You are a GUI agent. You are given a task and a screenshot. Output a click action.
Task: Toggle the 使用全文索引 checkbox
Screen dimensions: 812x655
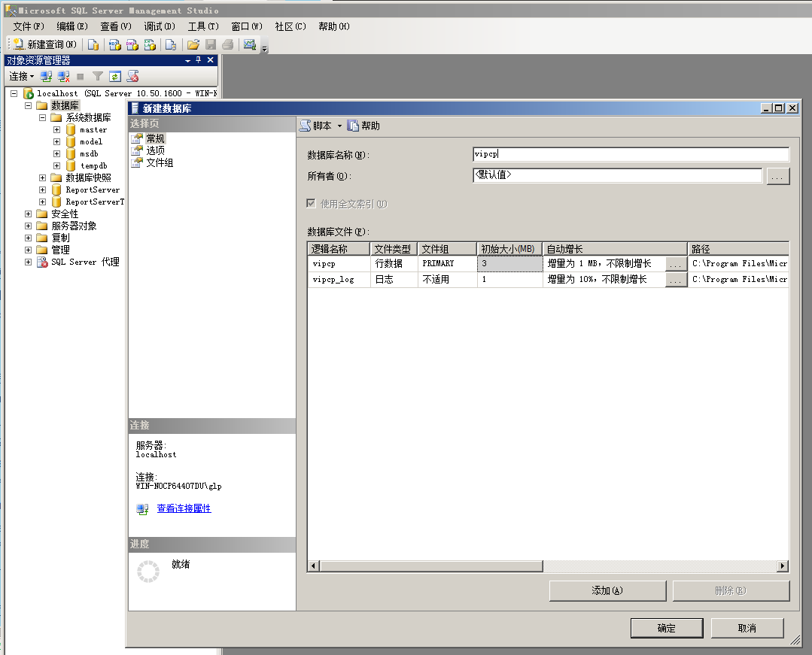click(311, 204)
